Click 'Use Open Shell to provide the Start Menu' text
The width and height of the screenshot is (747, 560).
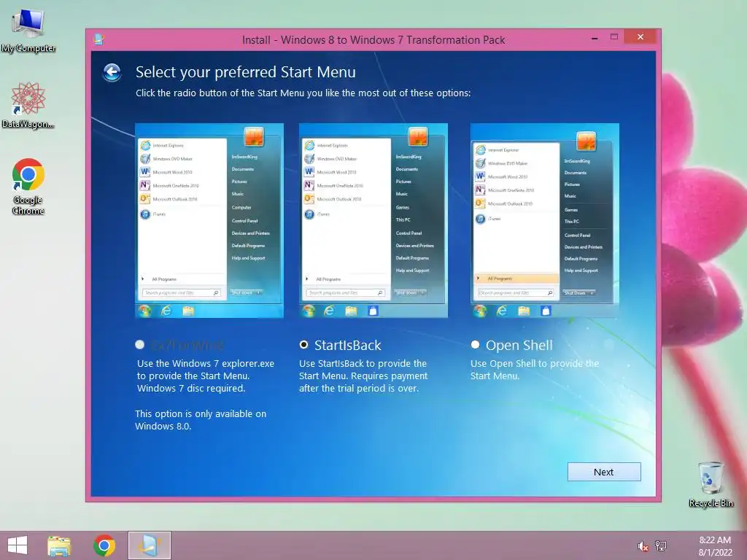click(x=535, y=370)
